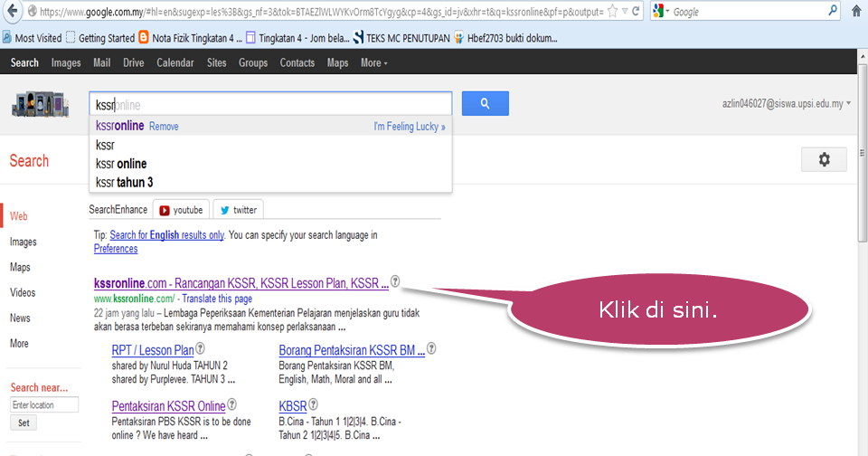Open the KBSR sitelink
Image resolution: width=868 pixels, height=456 pixels.
292,406
